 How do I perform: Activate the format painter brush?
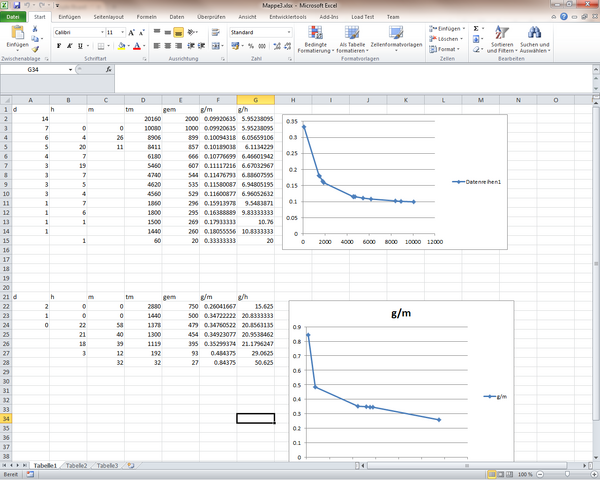click(x=35, y=49)
